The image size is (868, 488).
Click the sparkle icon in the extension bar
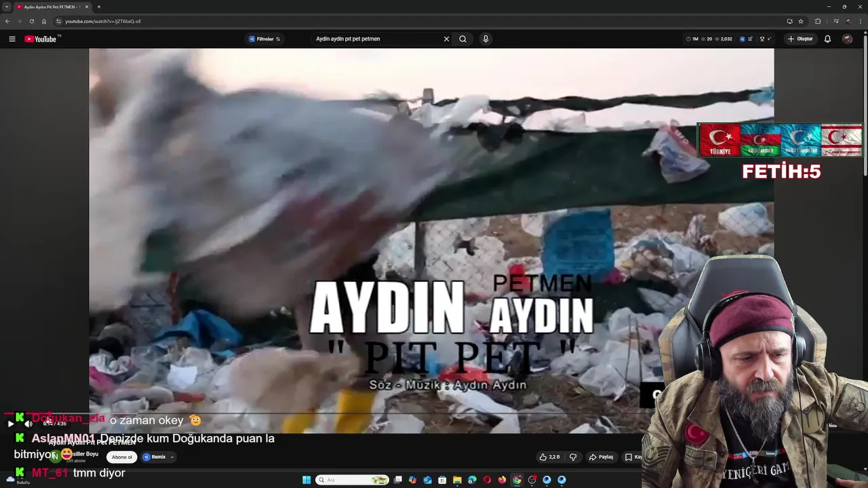(769, 39)
